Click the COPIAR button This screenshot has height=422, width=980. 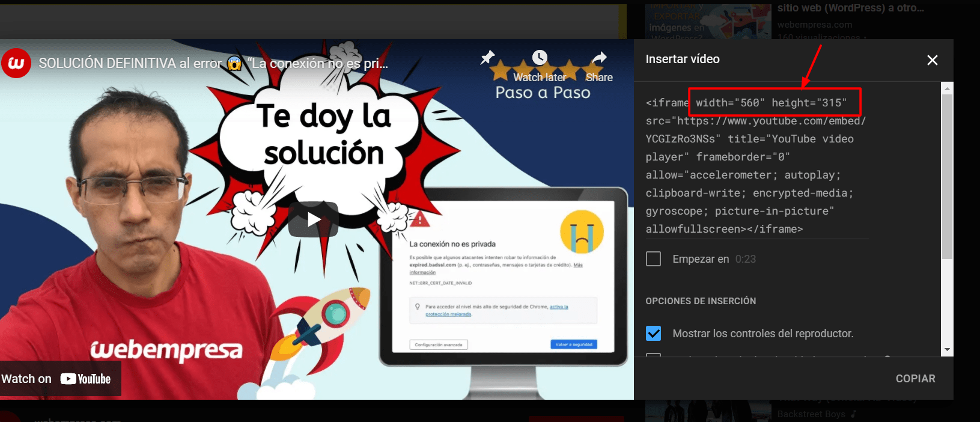[x=915, y=379]
